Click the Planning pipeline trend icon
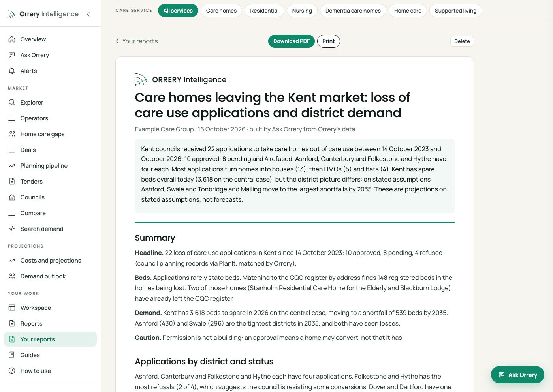The image size is (553, 392). point(12,166)
